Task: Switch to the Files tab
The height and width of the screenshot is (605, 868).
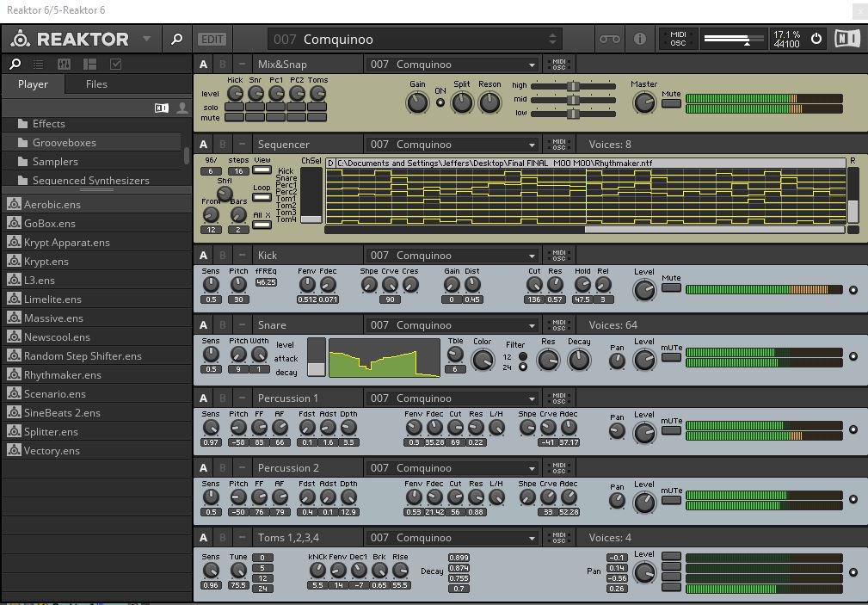Action: pyautogui.click(x=96, y=84)
